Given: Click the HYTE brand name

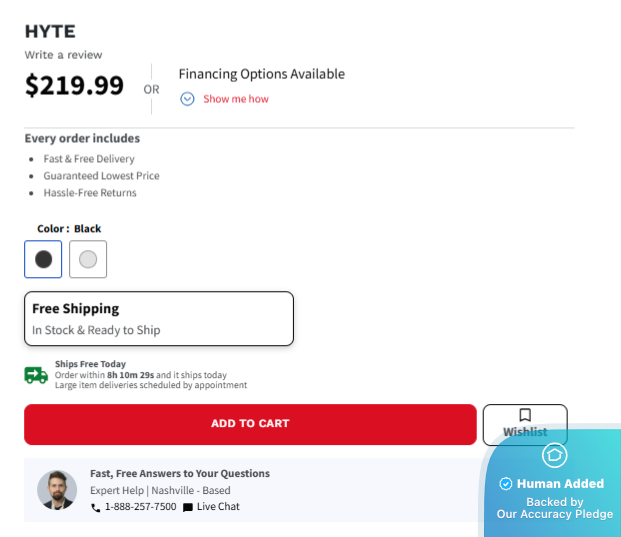Looking at the screenshot, I should (50, 32).
